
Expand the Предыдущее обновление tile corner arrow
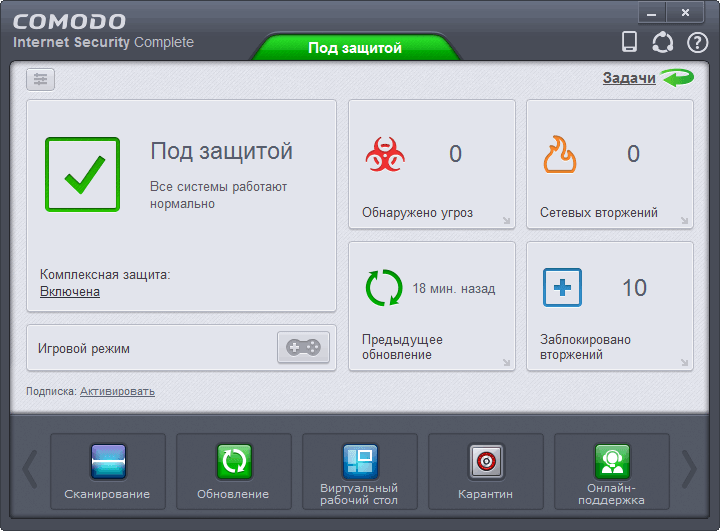tap(506, 362)
